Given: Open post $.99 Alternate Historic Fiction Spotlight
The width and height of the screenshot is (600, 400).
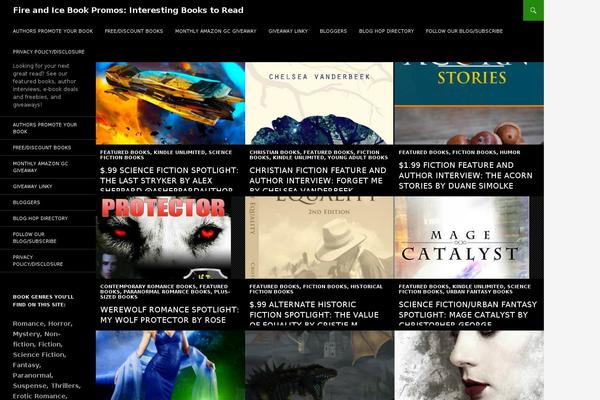Looking at the screenshot, I should (x=314, y=315).
